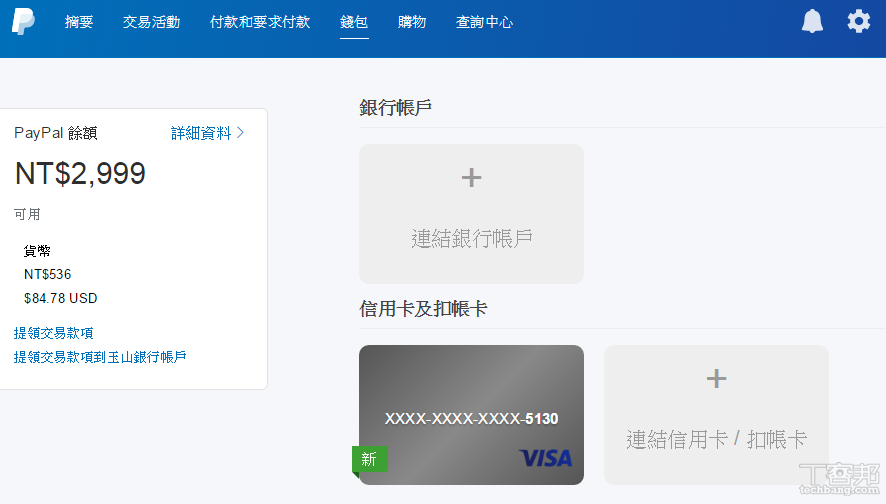886x504 pixels.
Task: Click the 可用 label
Action: pos(27,215)
